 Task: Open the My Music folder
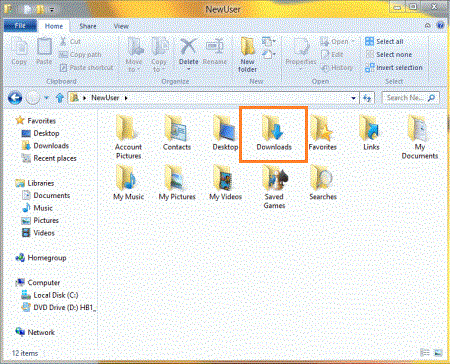[128, 183]
